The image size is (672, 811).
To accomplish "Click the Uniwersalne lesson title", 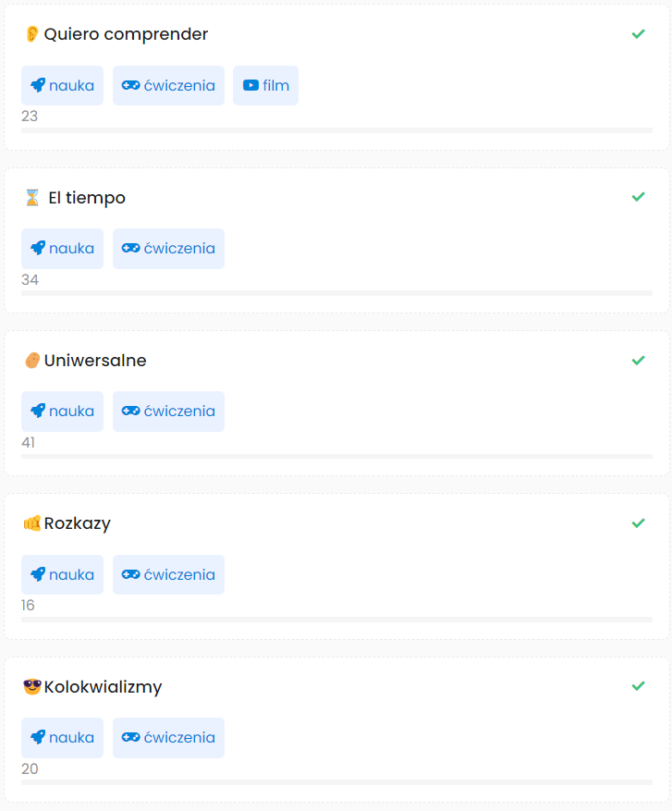I will coord(95,361).
